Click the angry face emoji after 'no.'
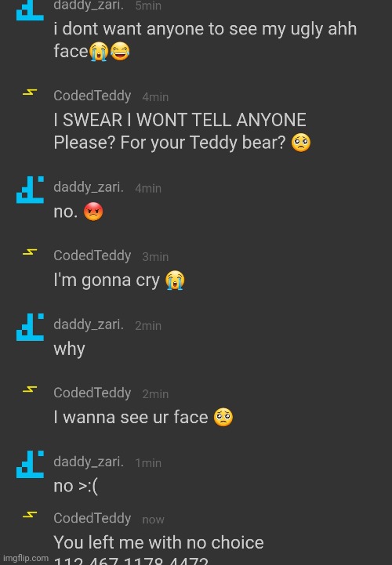Image resolution: width=392 pixels, height=565 pixels. point(93,212)
